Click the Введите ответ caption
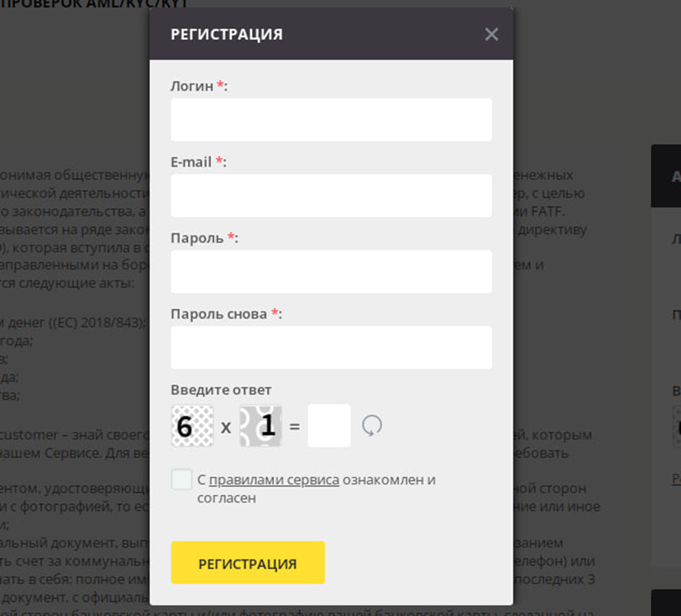 [221, 389]
